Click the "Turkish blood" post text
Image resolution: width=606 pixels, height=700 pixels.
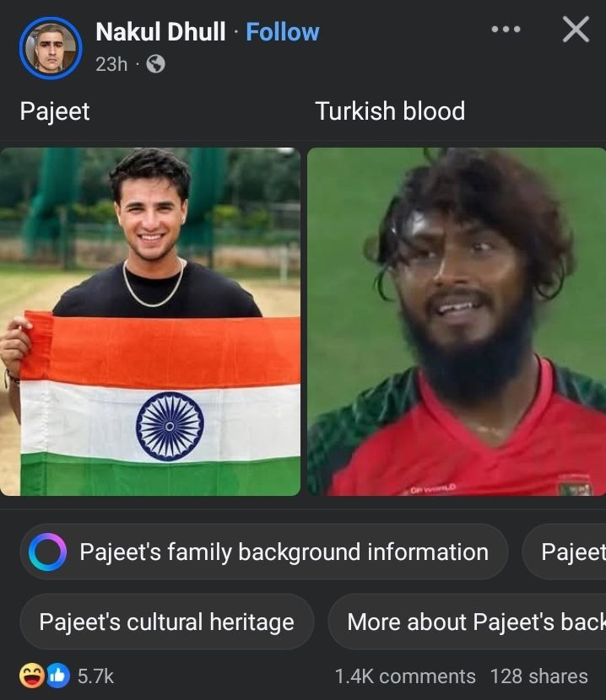pyautogui.click(x=390, y=111)
